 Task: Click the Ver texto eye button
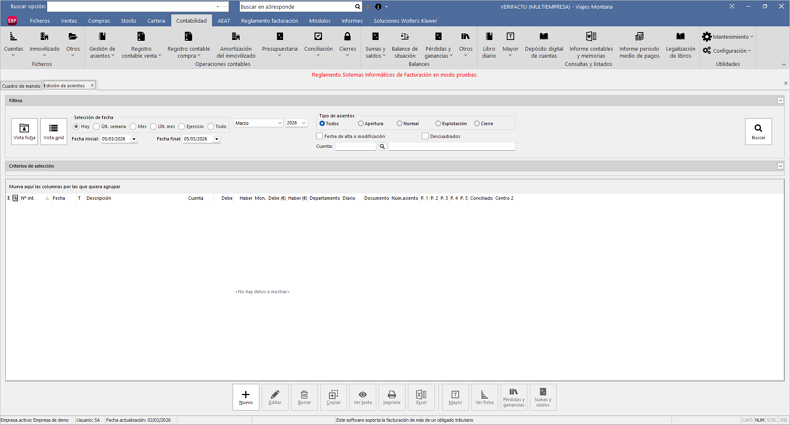[x=363, y=397]
